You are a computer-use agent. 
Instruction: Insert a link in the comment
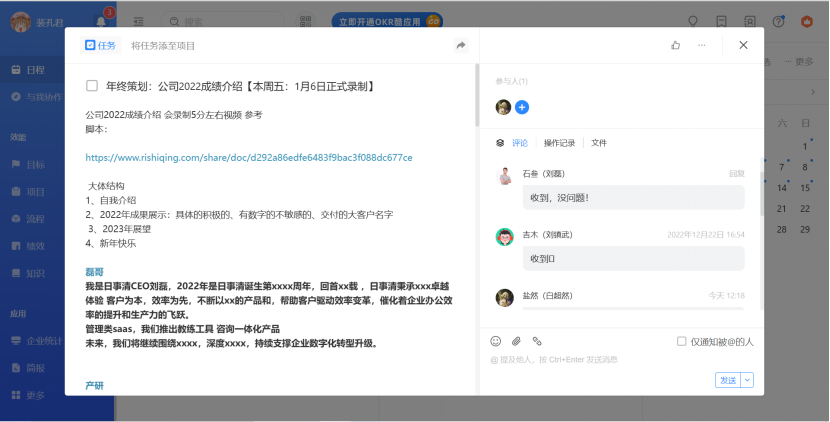click(x=537, y=341)
